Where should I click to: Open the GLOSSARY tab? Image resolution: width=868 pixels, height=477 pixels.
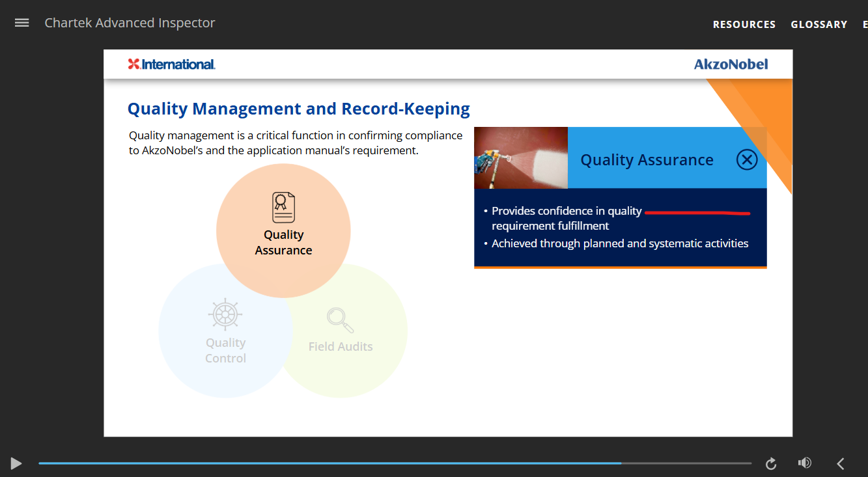pos(819,25)
